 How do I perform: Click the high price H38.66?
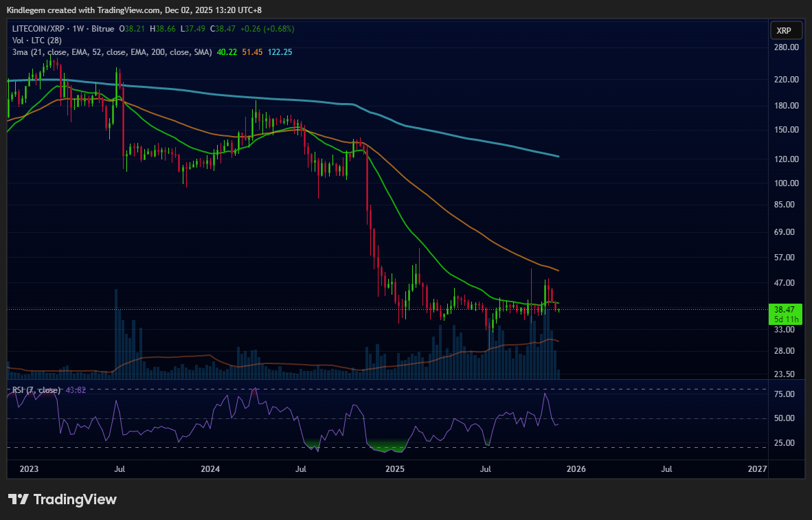coord(163,29)
